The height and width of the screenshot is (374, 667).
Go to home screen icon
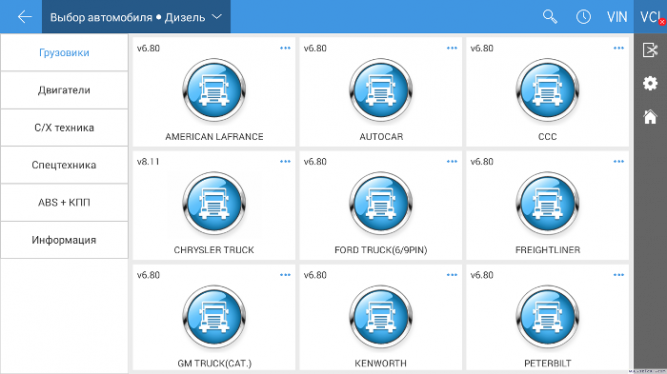pos(650,116)
